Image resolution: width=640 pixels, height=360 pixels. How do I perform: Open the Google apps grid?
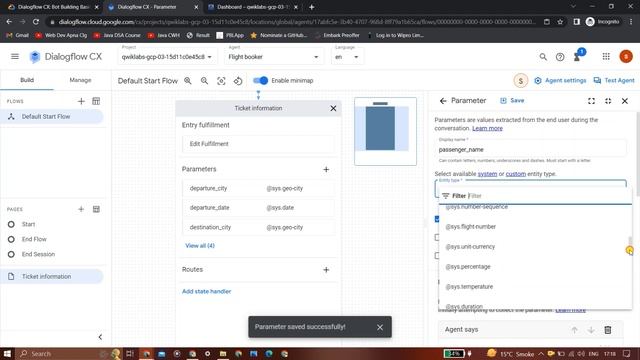point(606,56)
